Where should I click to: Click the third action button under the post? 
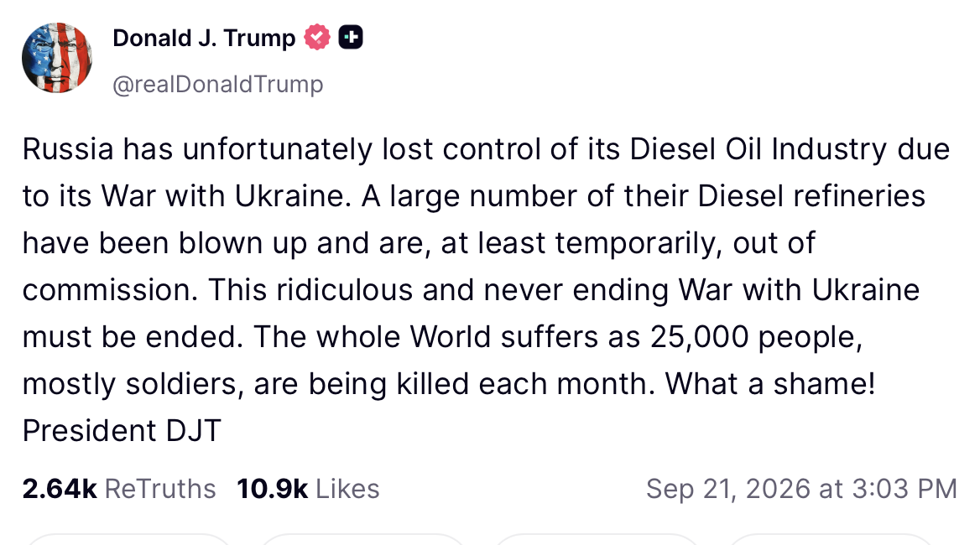click(x=597, y=539)
